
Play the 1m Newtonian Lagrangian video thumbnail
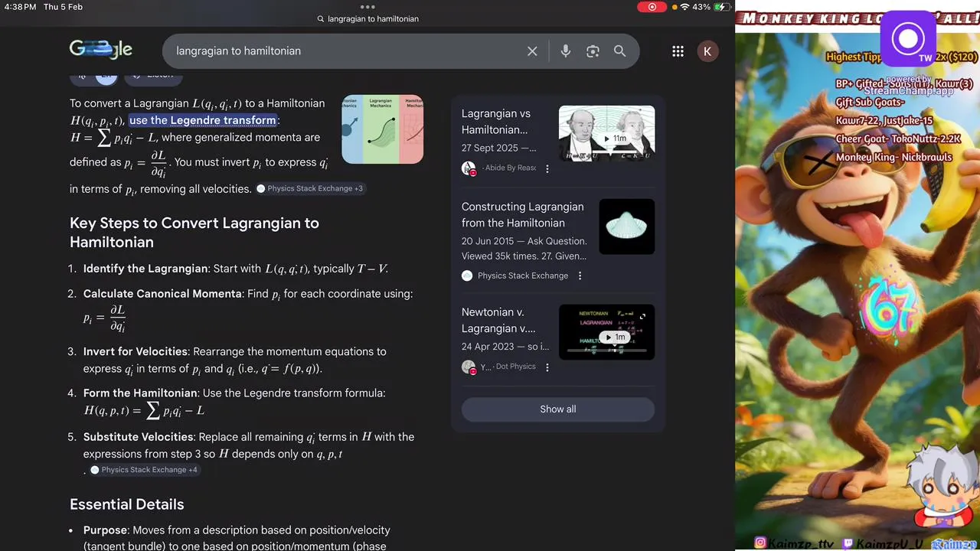(x=606, y=332)
